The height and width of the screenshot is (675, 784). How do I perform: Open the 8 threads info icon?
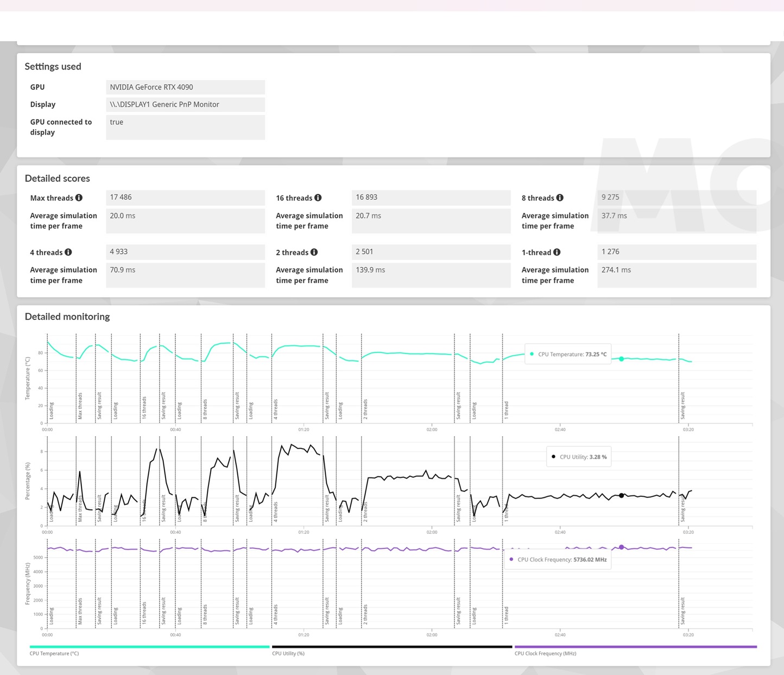[560, 198]
